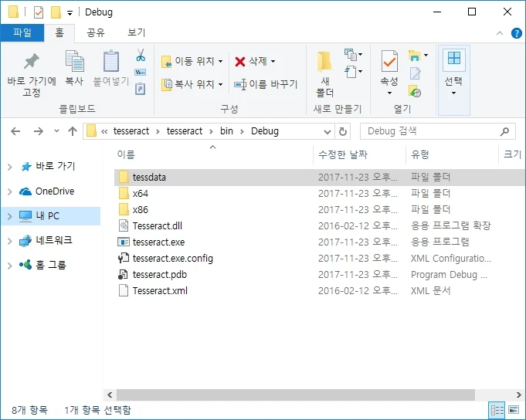The width and height of the screenshot is (526, 420).
Task: Click the Rename (이름 바꾸기) button
Action: (266, 84)
